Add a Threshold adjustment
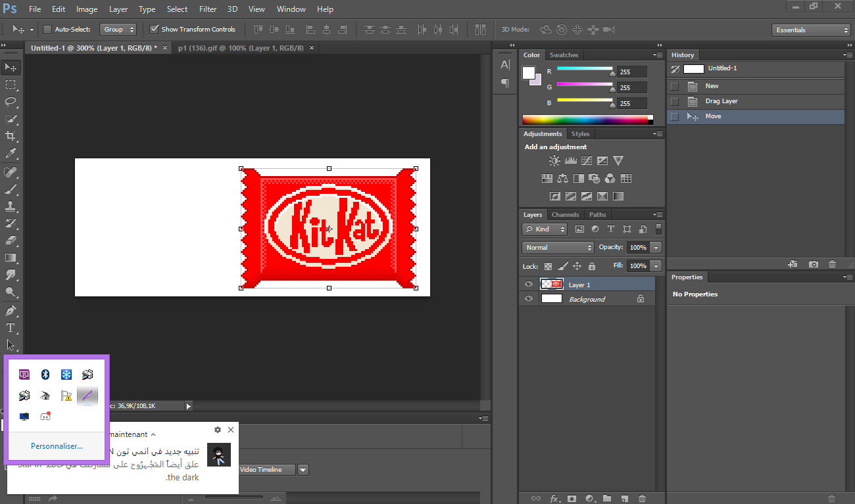Screen dimensions: 855x504 587,196
